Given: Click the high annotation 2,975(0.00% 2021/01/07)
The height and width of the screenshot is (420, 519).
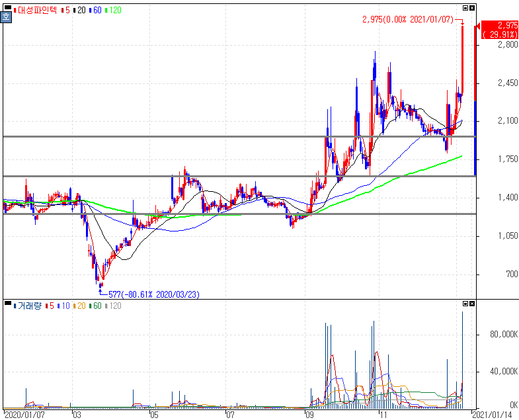Looking at the screenshot, I should 408,20.
